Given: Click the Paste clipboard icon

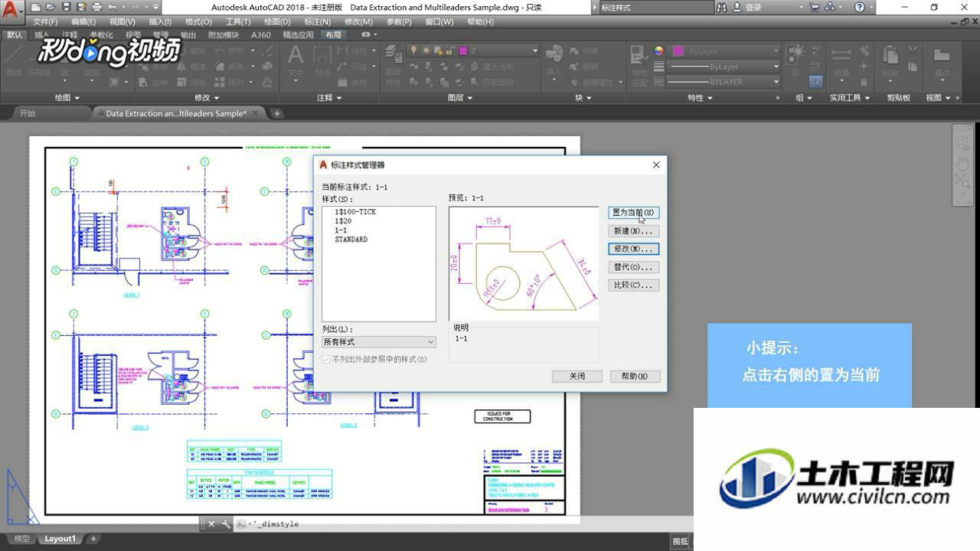Looking at the screenshot, I should (890, 55).
